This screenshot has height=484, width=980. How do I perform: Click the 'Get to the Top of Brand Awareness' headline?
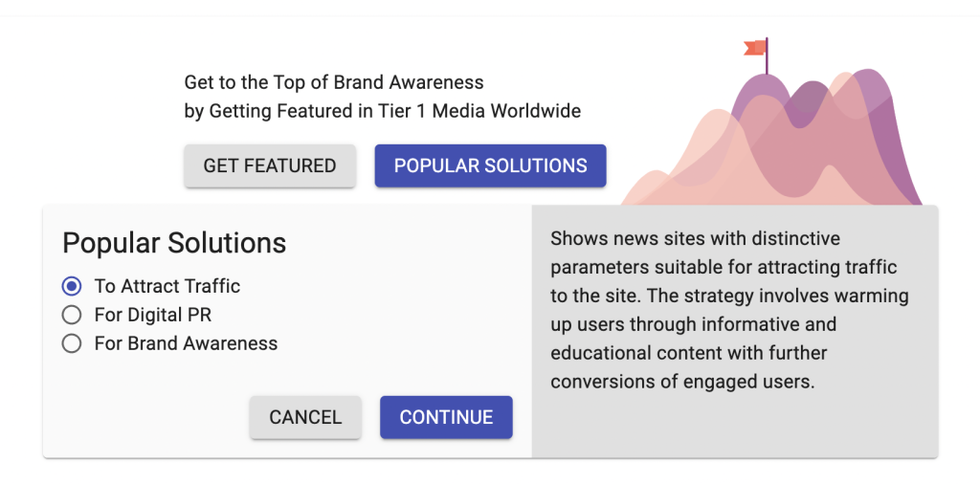point(334,82)
